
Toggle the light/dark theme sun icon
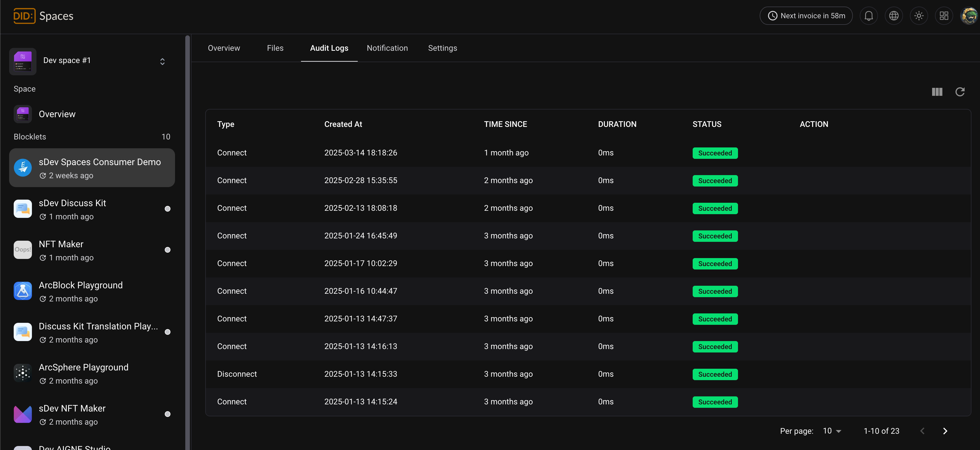(x=919, y=16)
